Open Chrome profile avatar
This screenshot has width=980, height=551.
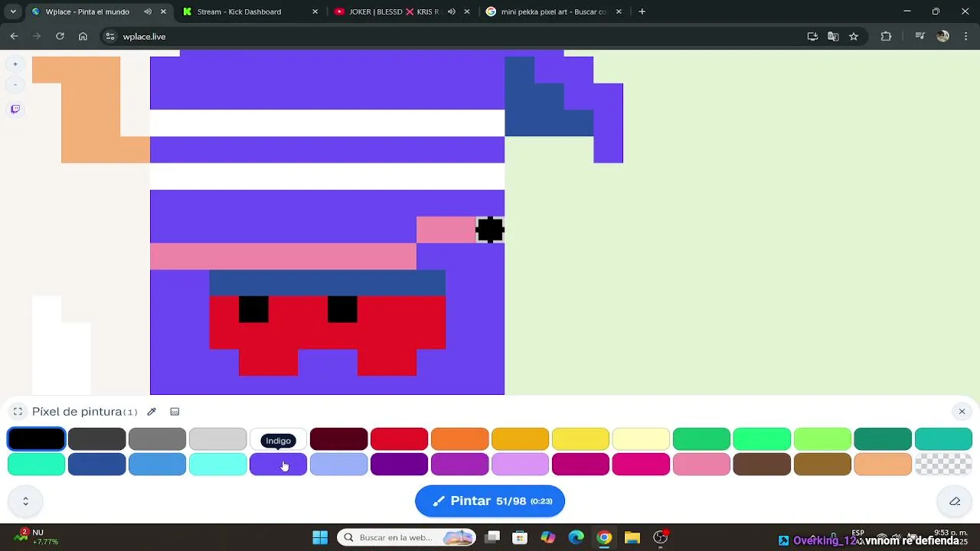[x=943, y=36]
